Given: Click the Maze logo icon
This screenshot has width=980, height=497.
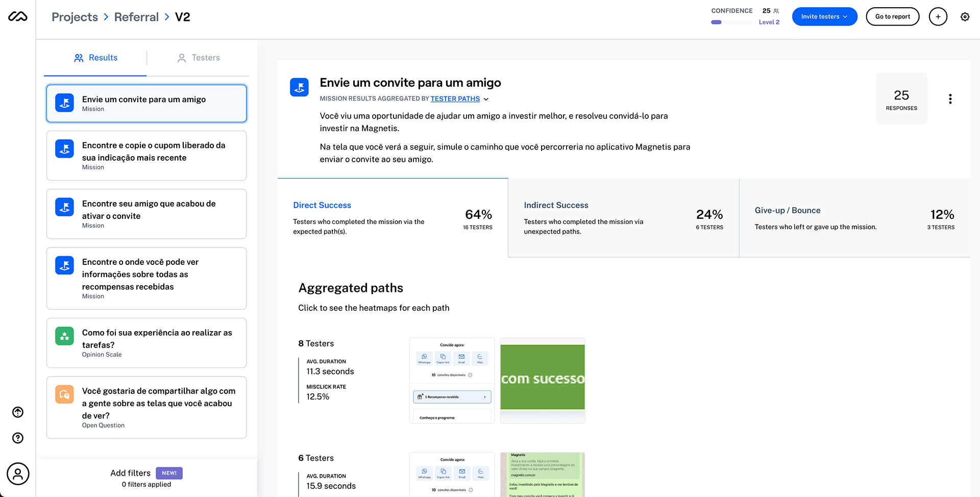Looking at the screenshot, I should 18,16.
